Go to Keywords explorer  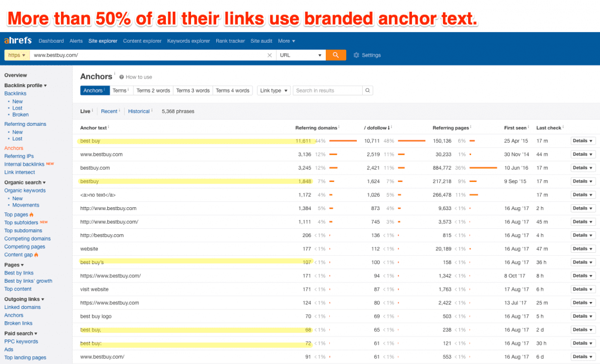188,41
